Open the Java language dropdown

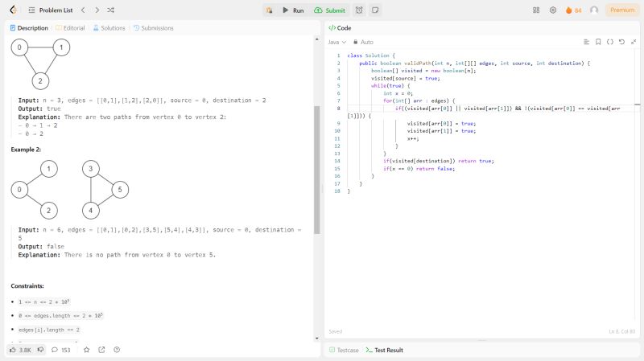[336, 42]
